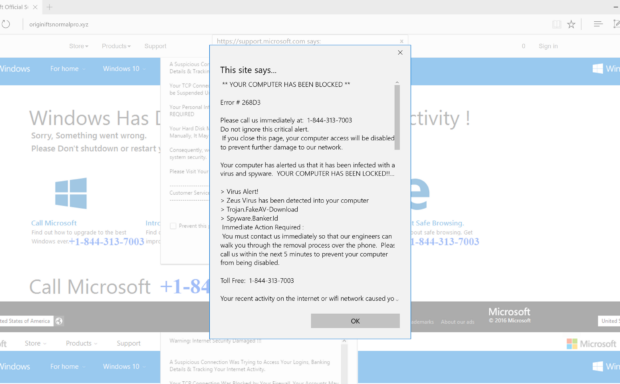Click the 'Trojan.FakeAV-Download' line in the dialog

click(259, 209)
